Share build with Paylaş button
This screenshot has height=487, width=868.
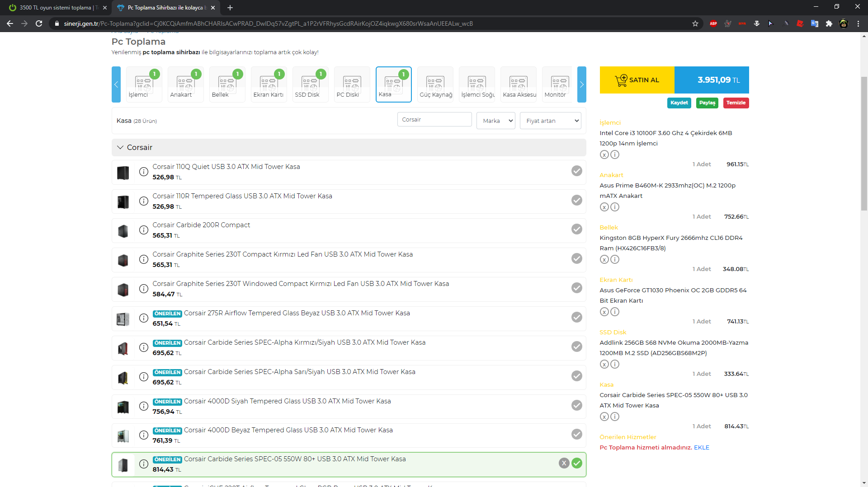pyautogui.click(x=708, y=103)
